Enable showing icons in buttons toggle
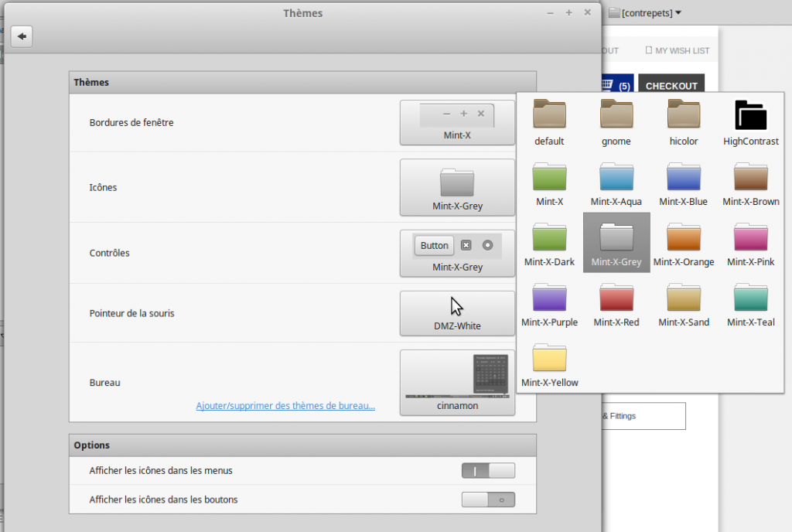Image resolution: width=792 pixels, height=532 pixels. (488, 500)
